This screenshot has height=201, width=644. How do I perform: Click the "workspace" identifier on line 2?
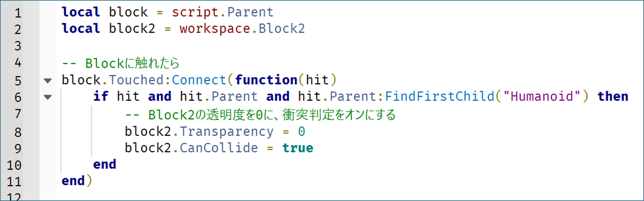click(215, 29)
